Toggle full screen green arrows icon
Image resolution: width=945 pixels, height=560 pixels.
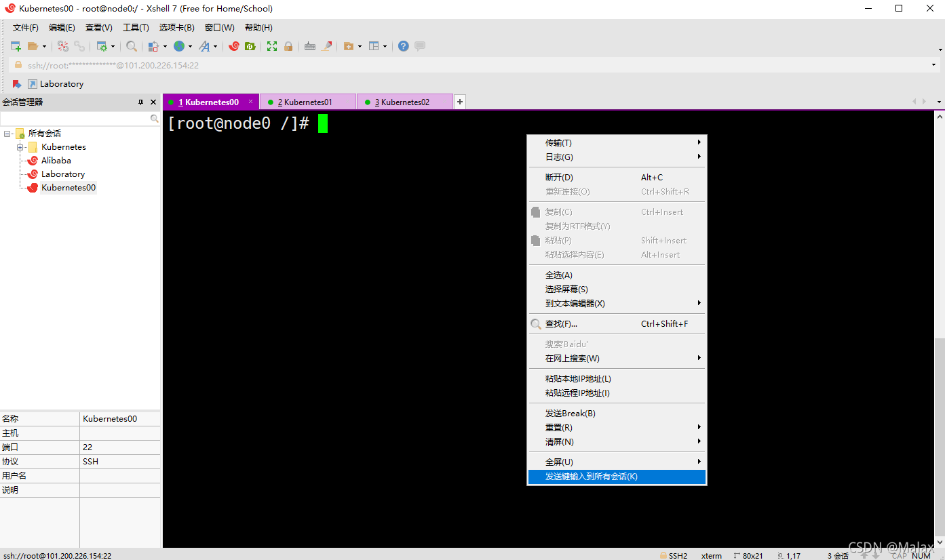(x=272, y=46)
